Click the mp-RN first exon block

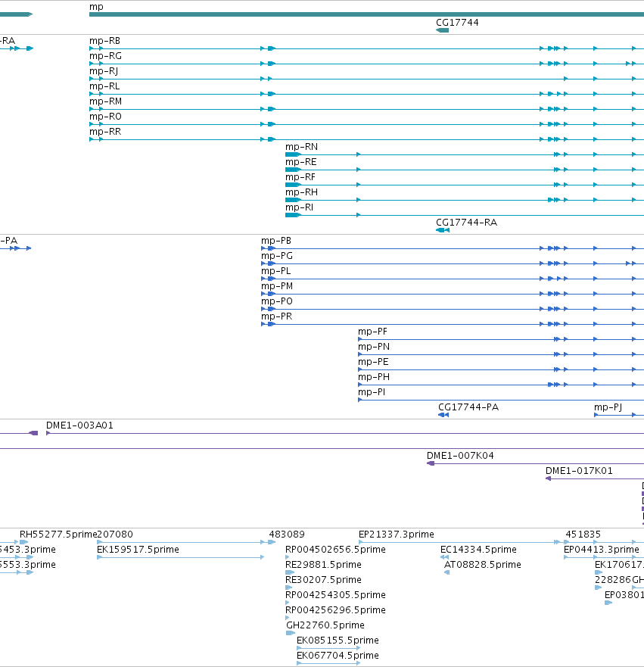293,154
